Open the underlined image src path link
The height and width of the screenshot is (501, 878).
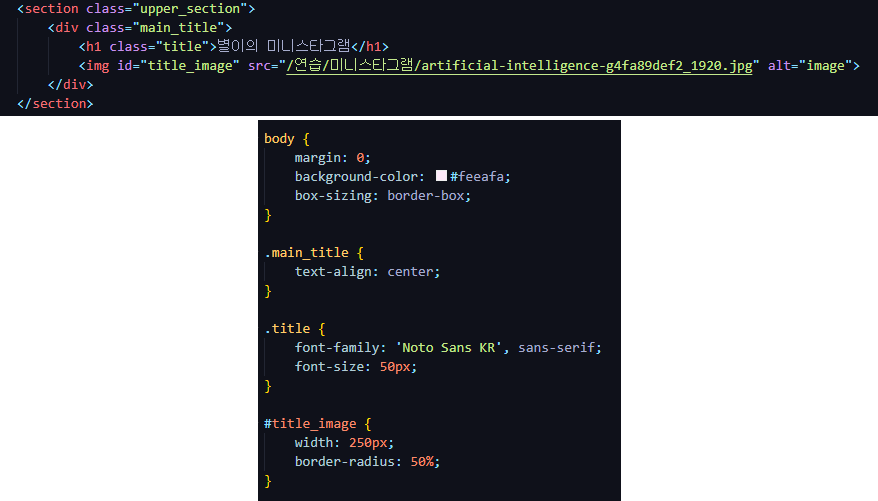519,65
